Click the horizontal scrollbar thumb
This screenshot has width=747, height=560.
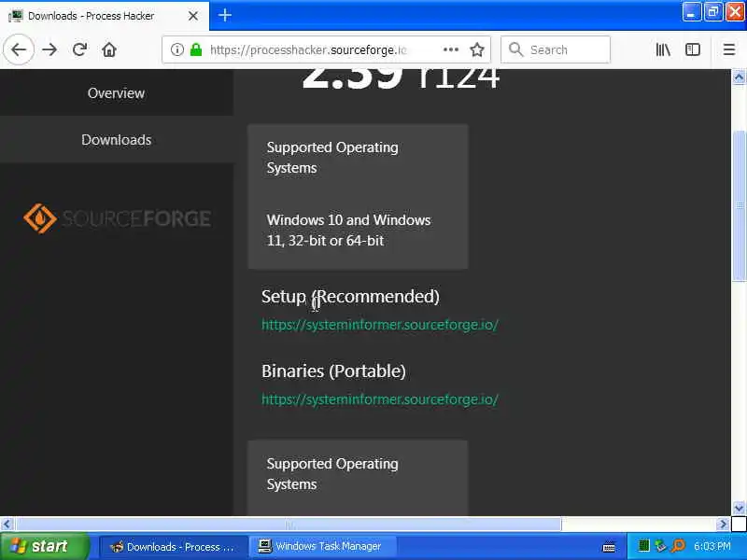click(289, 524)
